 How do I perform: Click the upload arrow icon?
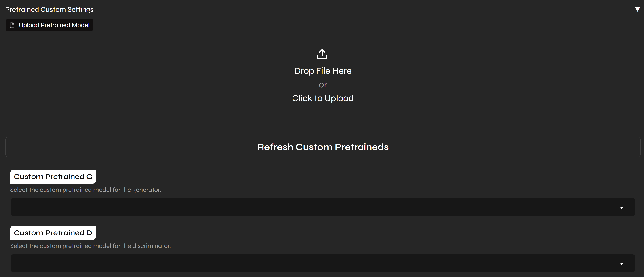322,54
